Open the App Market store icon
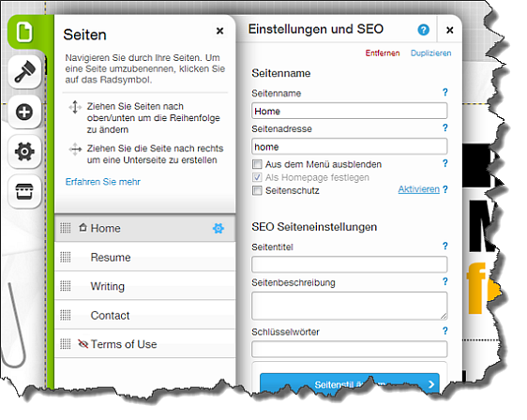This screenshot has height=420, width=527. click(24, 191)
